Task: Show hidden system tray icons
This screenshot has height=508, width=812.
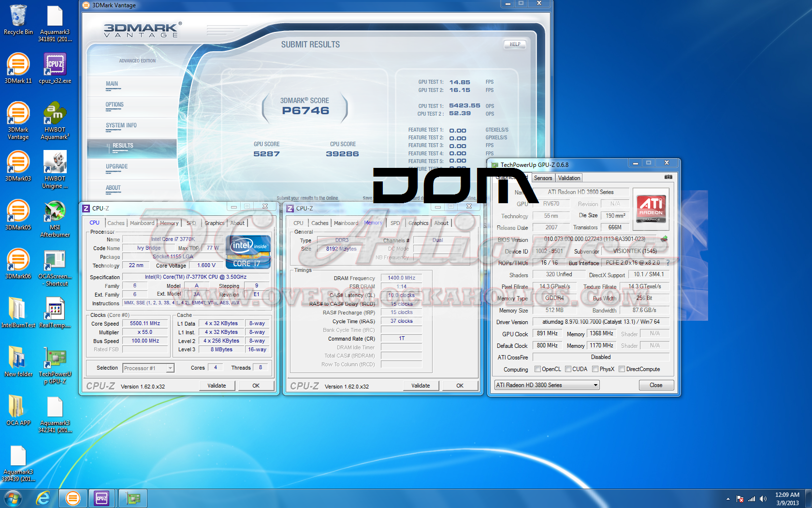Action: [728, 499]
